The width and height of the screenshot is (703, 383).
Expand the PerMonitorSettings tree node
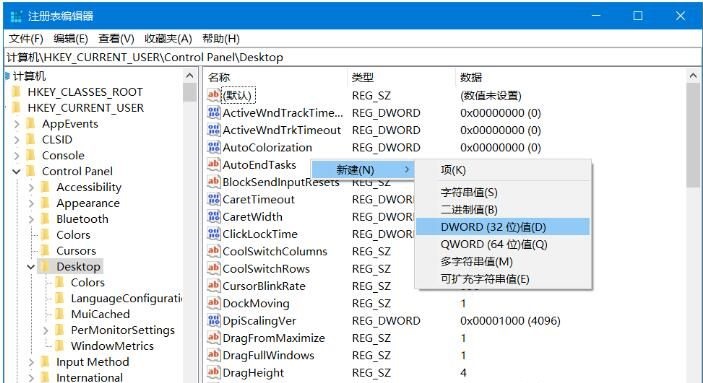coord(45,331)
